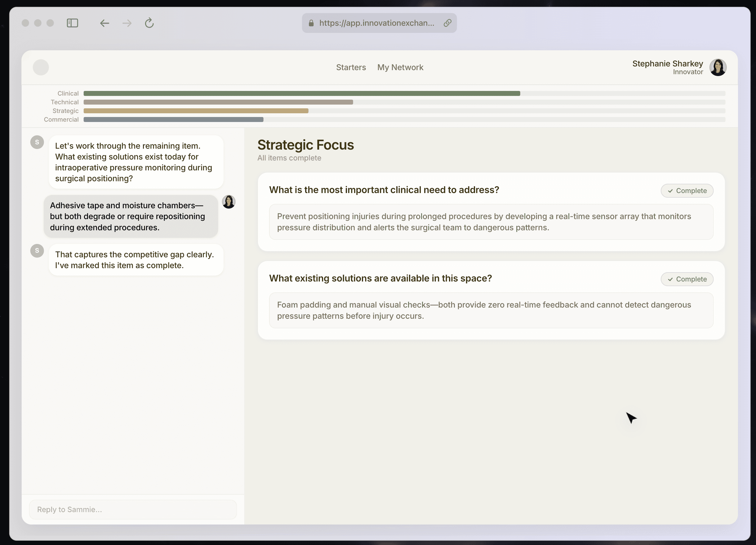The image size is (756, 545).
Task: Click the Reply to Sammie input field
Action: [x=133, y=509]
